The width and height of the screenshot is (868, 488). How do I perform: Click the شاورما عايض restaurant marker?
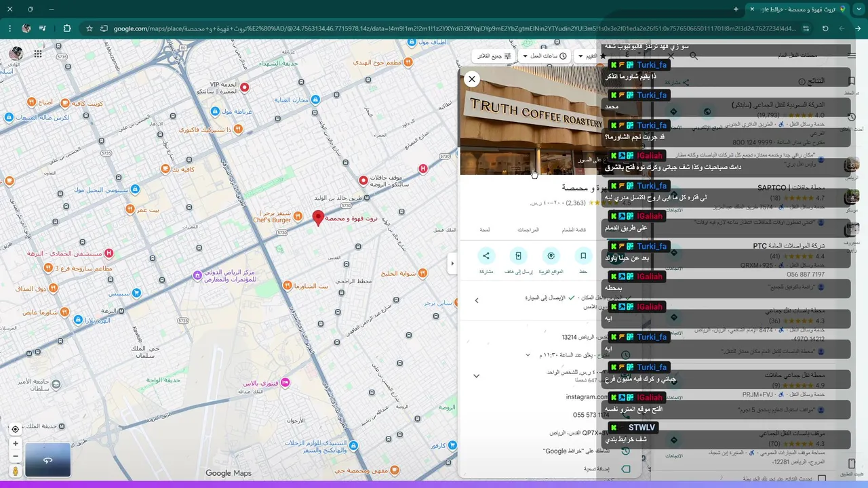pyautogui.click(x=64, y=312)
